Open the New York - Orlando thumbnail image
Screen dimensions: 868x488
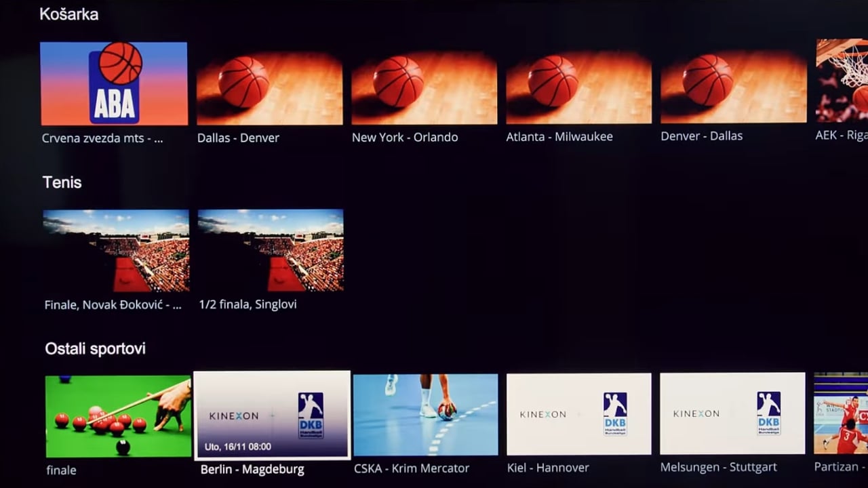(425, 87)
